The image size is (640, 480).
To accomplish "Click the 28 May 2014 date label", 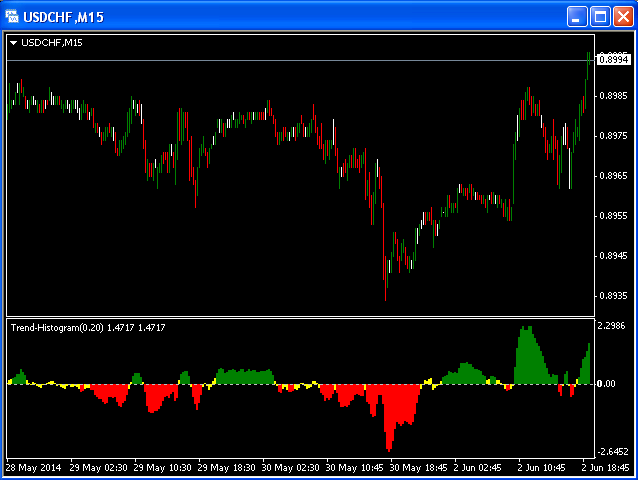I will tap(33, 468).
